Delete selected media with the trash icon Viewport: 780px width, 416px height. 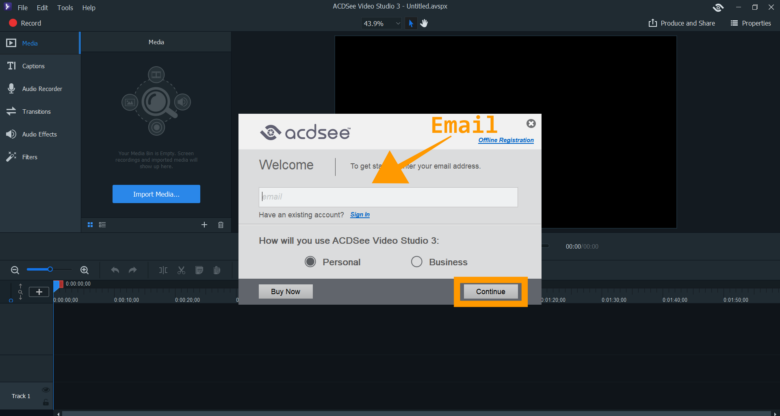coord(221,225)
